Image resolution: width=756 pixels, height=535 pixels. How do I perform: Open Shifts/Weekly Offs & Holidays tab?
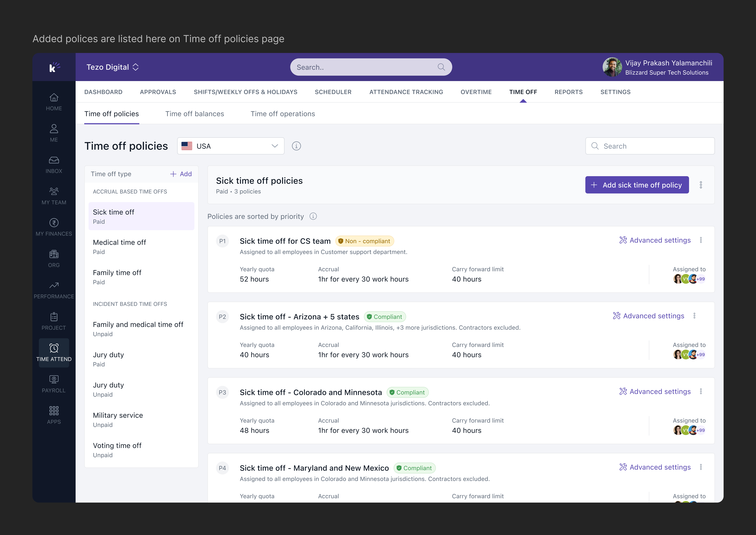click(246, 92)
